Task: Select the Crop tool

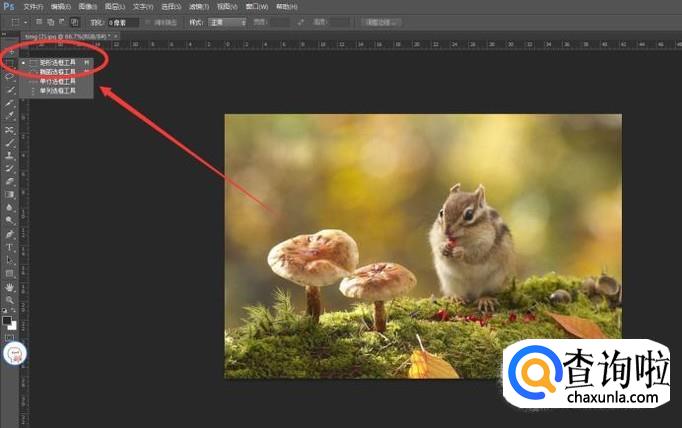Action: [x=10, y=103]
